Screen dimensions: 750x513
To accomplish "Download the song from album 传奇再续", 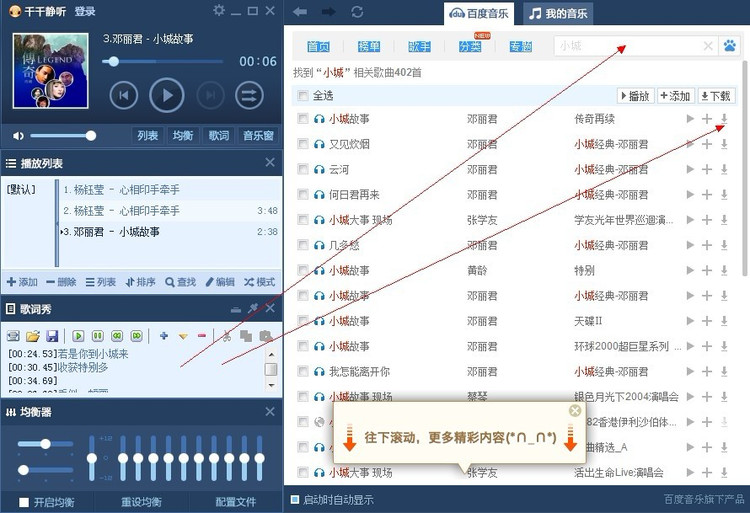I will [724, 119].
